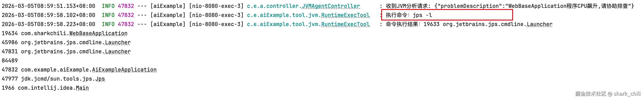Click the [nio-8080-exec-3] thread on first line
Viewport: 644px width, 100px height.
[216, 6]
